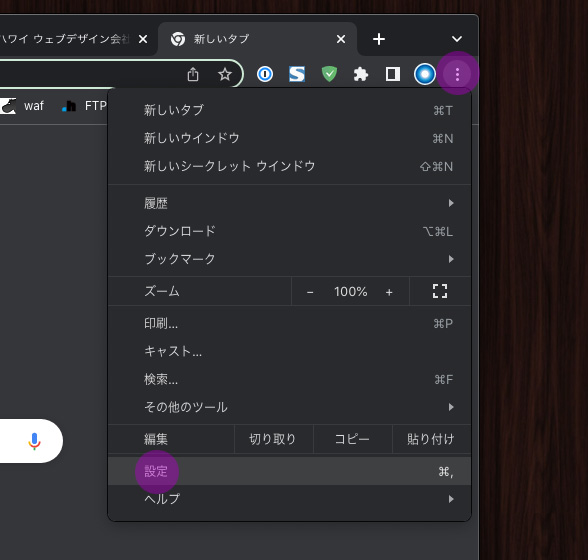Expand the ヘルプ submenu
Screen dimensions: 588x560
point(290,499)
